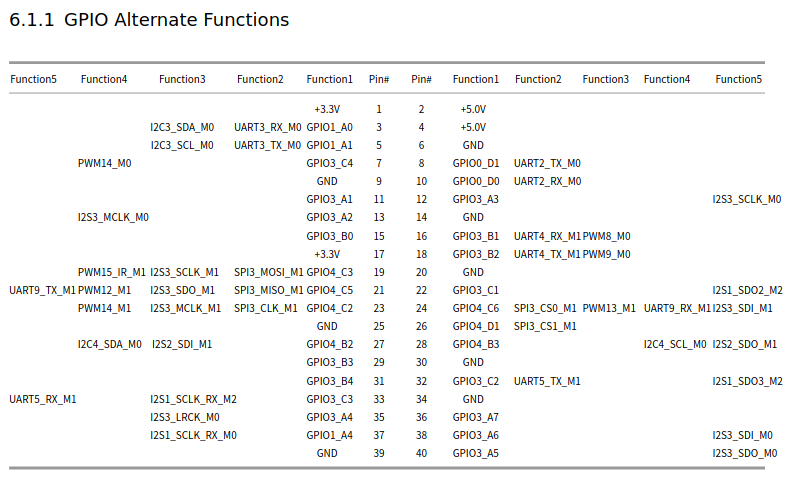Image resolution: width=798 pixels, height=493 pixels.
Task: Select the I2S3_SCLK_M0 cell
Action: 746,199
